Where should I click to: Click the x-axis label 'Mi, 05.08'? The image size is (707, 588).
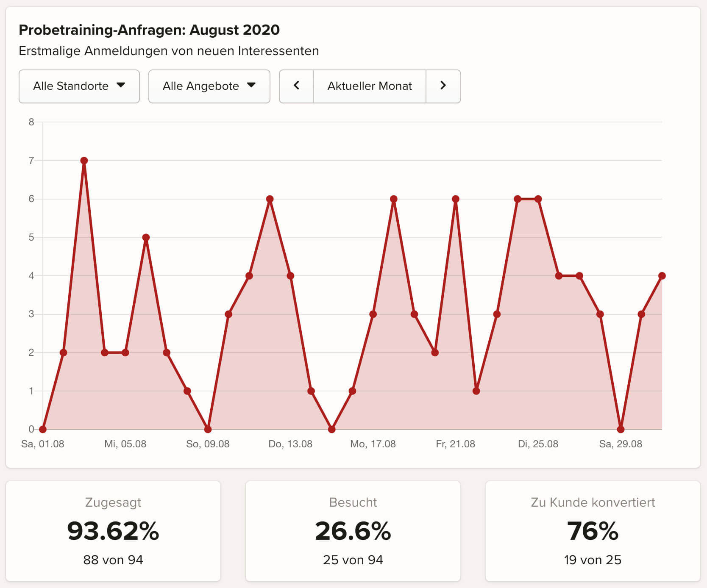point(125,444)
